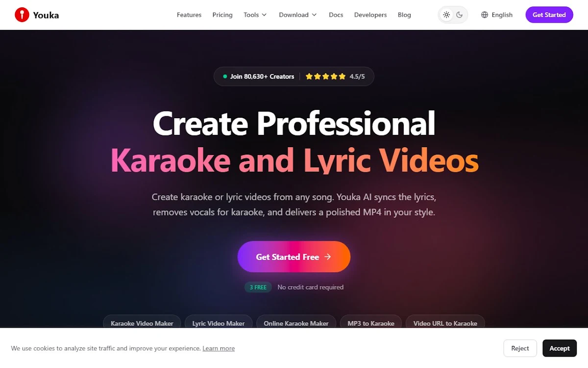The width and height of the screenshot is (588, 368).
Task: Click the purple Get Started button
Action: 549,15
